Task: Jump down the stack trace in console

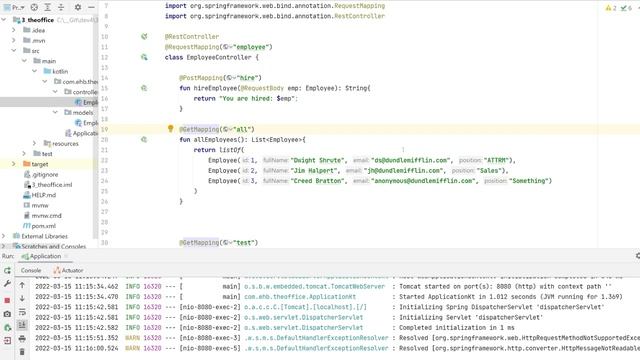Action: click(x=22, y=298)
